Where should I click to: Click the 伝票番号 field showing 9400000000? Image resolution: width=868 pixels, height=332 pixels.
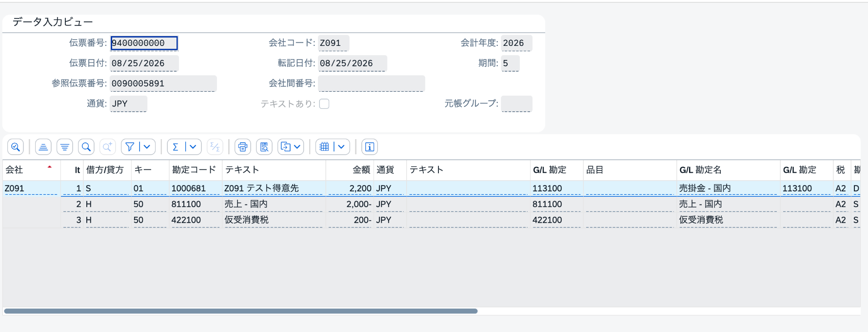tap(144, 43)
